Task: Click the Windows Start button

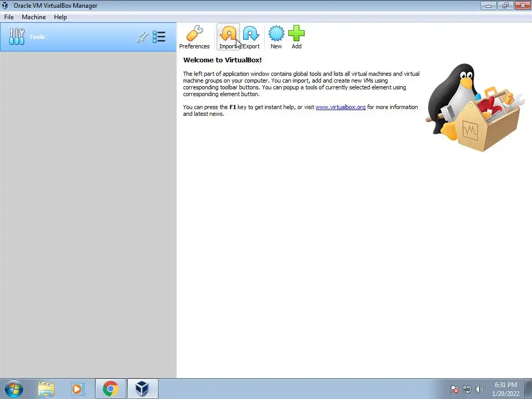Action: pos(14,389)
